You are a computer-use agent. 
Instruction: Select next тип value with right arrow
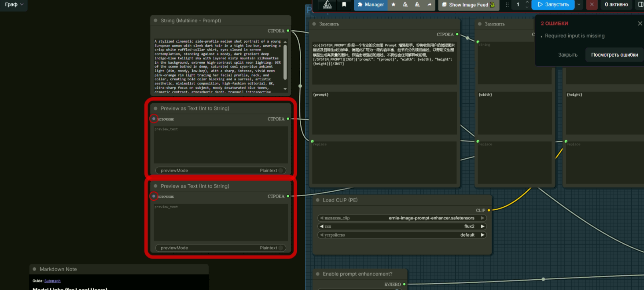[482, 226]
